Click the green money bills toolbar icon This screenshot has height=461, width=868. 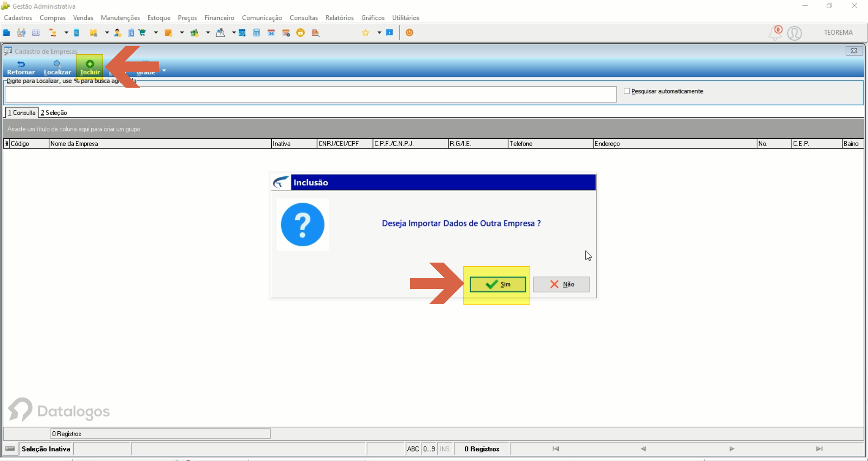tap(195, 33)
